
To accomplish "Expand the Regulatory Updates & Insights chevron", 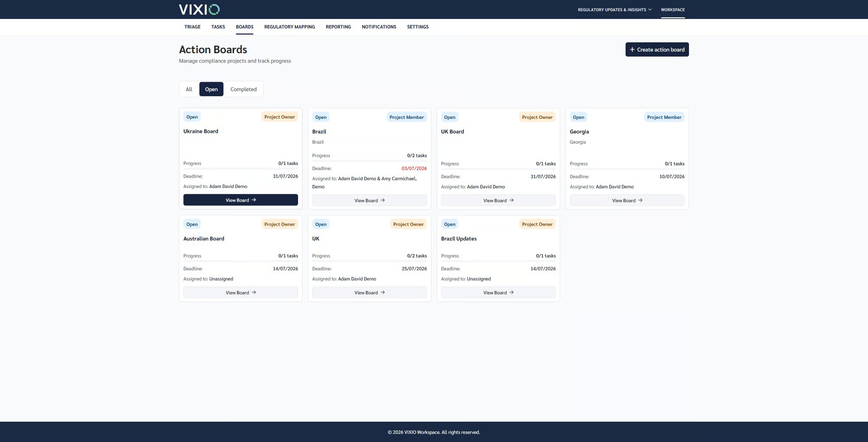I will (650, 9).
